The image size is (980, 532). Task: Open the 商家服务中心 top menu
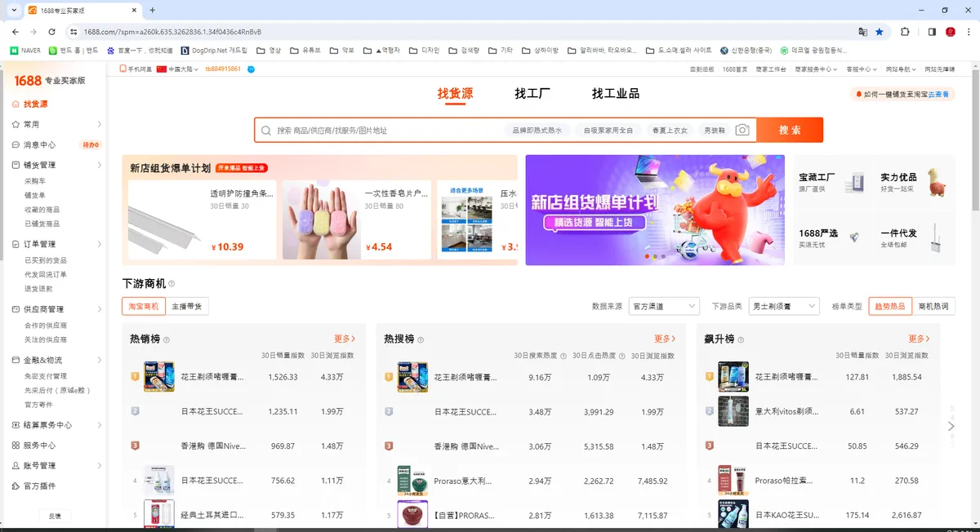[815, 69]
